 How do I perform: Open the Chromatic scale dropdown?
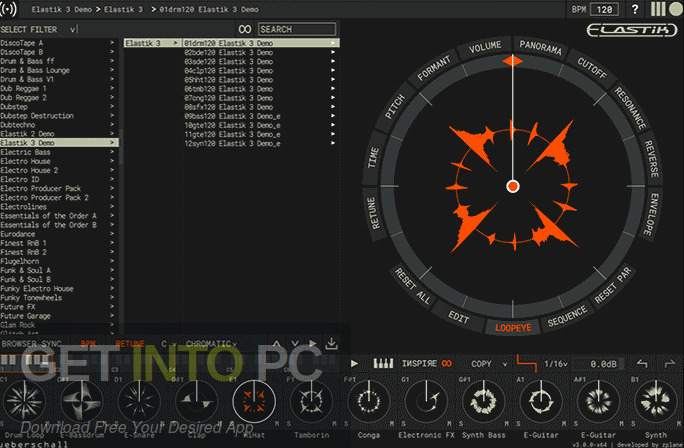pos(212,344)
